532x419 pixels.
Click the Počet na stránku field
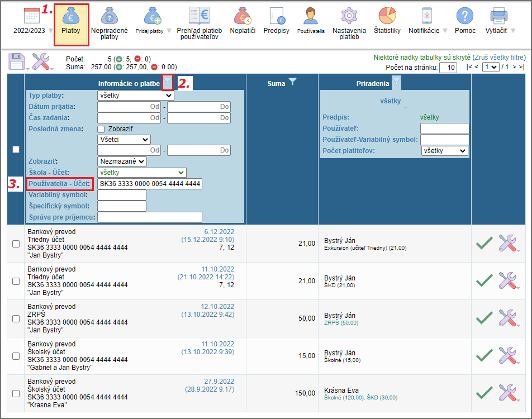click(448, 67)
